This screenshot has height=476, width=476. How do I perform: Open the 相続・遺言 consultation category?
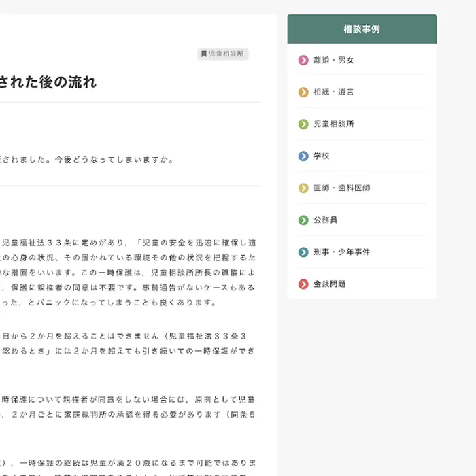334,92
